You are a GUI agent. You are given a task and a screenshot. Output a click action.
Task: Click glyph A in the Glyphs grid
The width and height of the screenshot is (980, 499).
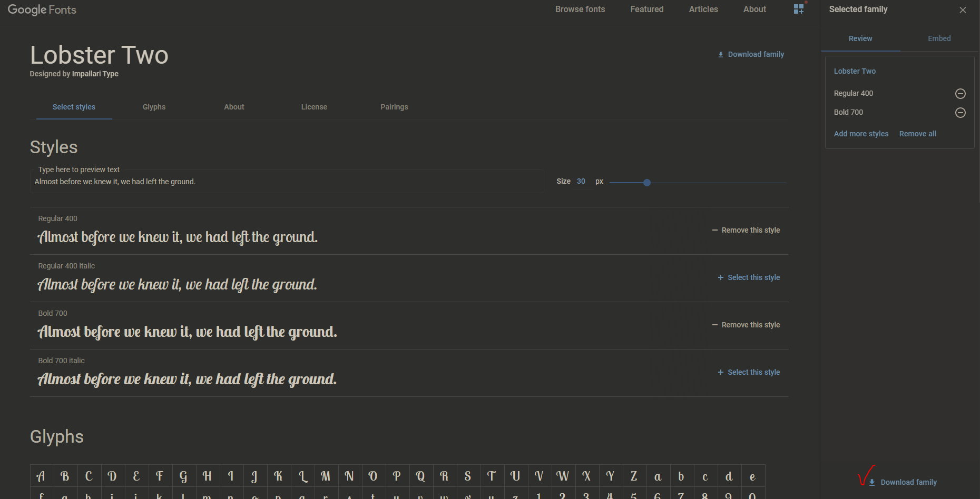[41, 476]
